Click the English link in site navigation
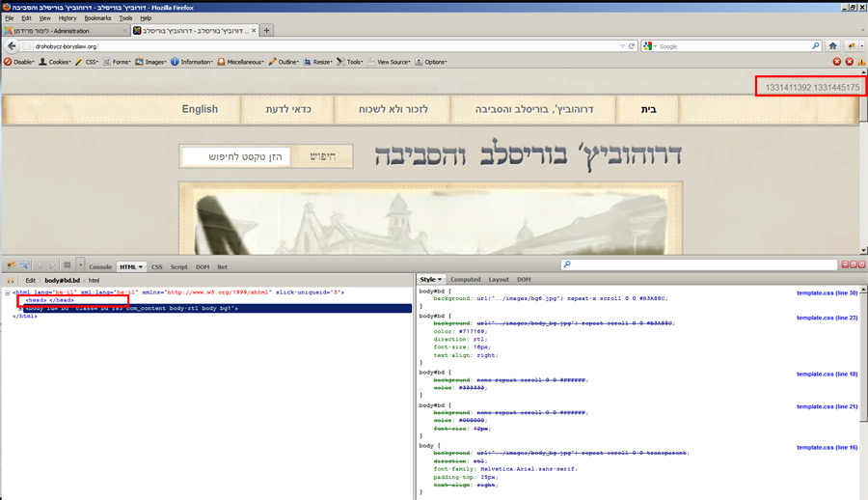Image resolution: width=868 pixels, height=500 pixels. click(200, 109)
